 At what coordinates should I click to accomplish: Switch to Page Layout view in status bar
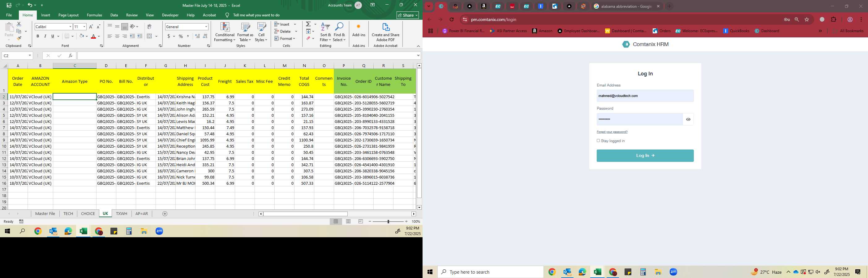click(x=348, y=221)
